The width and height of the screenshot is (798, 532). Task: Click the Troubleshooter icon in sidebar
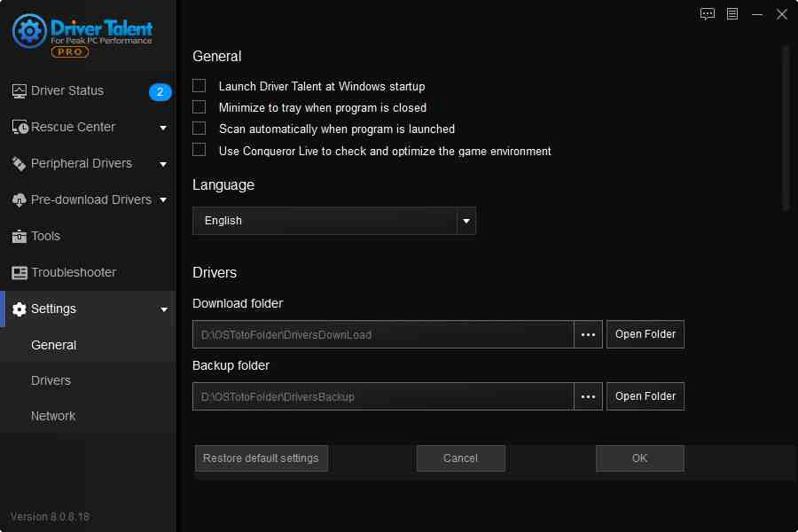point(20,273)
